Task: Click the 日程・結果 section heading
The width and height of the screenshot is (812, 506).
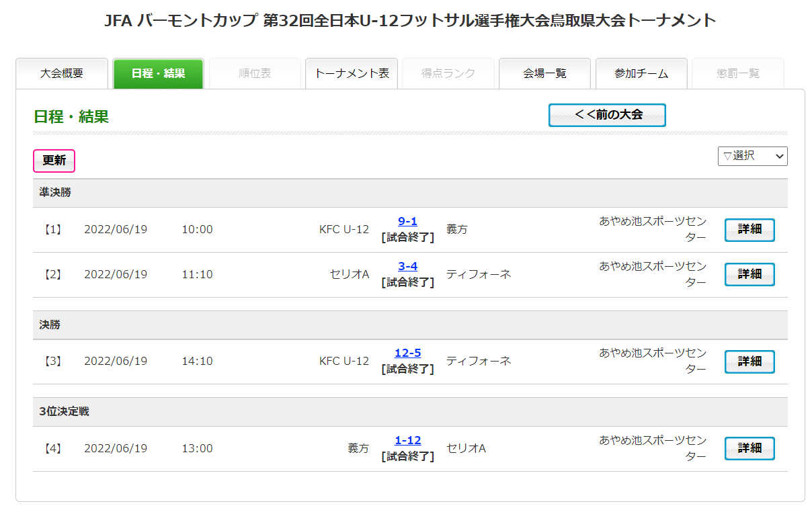Action: click(x=71, y=117)
